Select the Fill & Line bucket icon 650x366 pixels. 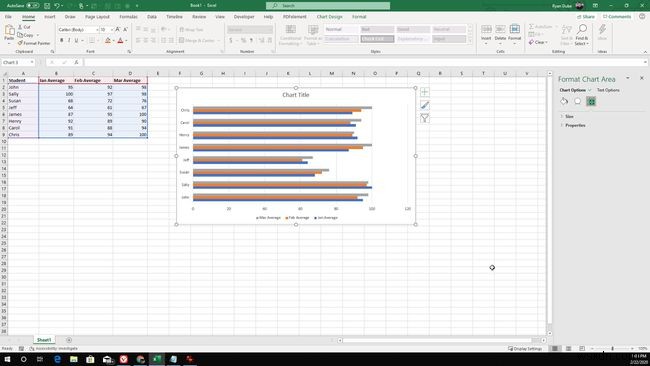pyautogui.click(x=564, y=102)
